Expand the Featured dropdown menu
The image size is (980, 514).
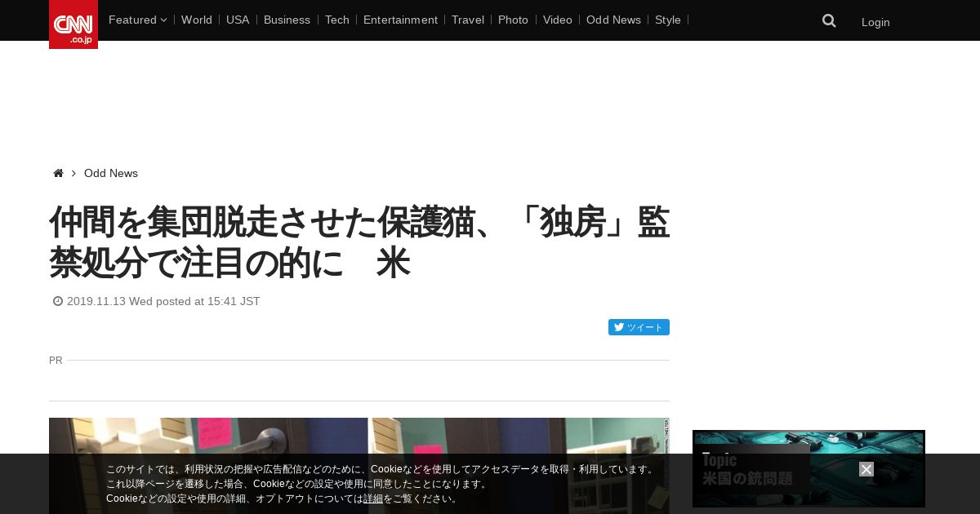coord(137,20)
